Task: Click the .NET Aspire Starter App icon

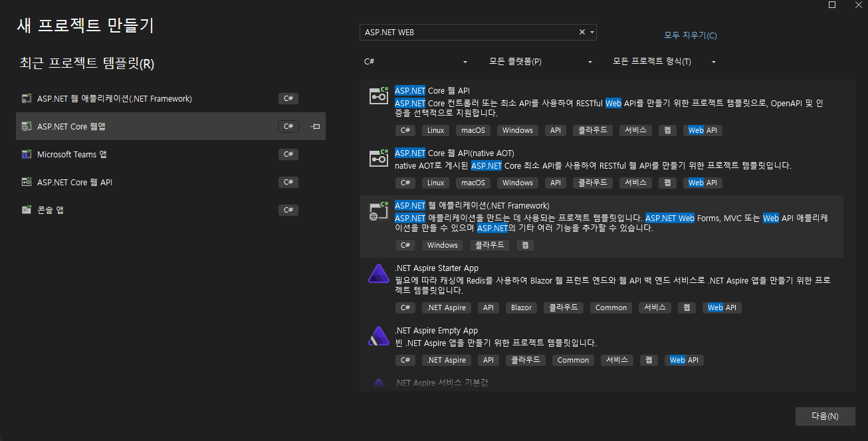Action: [379, 274]
